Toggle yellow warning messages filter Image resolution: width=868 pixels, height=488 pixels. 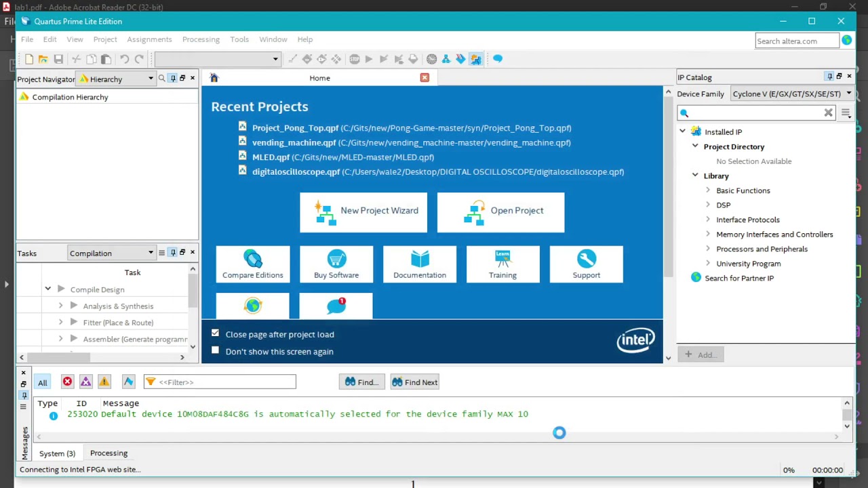click(x=104, y=382)
